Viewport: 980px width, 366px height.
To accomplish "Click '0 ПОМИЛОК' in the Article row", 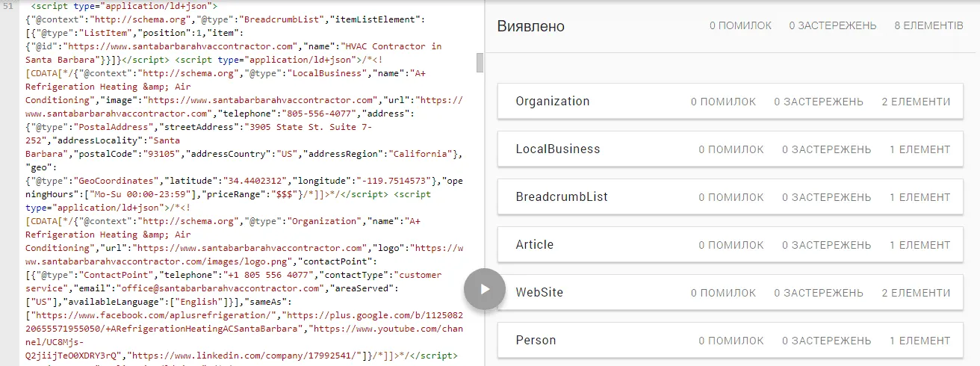I will point(731,245).
